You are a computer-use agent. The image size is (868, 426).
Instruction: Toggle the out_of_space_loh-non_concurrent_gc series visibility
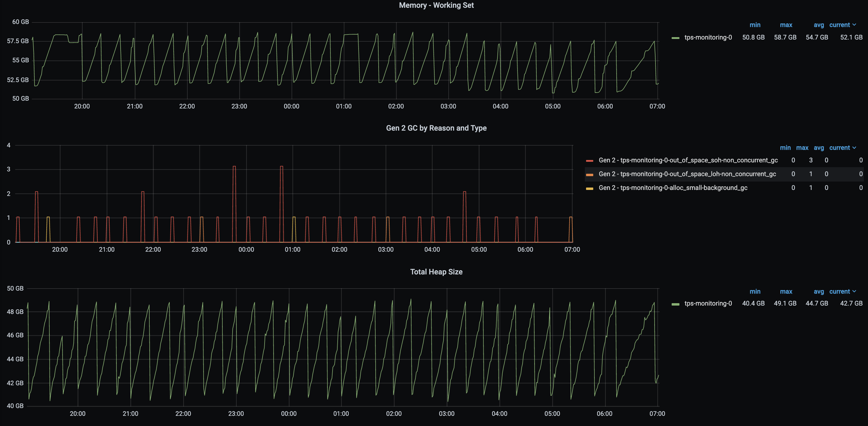(687, 174)
